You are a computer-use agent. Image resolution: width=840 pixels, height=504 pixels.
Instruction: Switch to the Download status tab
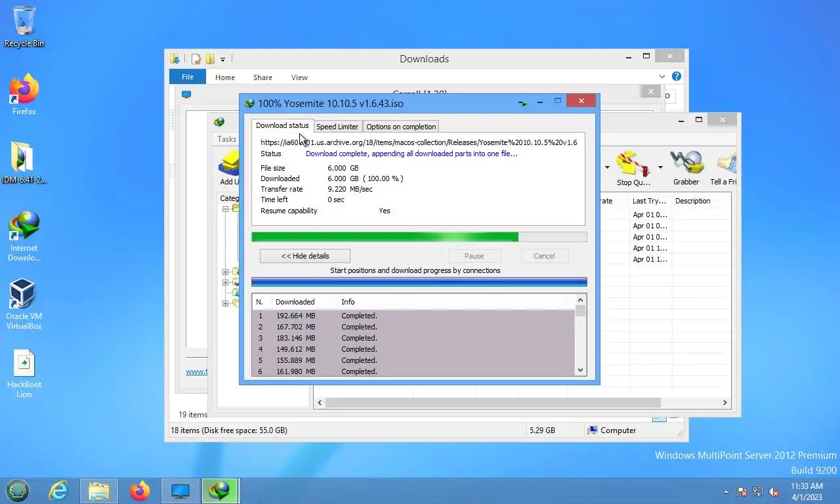(x=282, y=125)
